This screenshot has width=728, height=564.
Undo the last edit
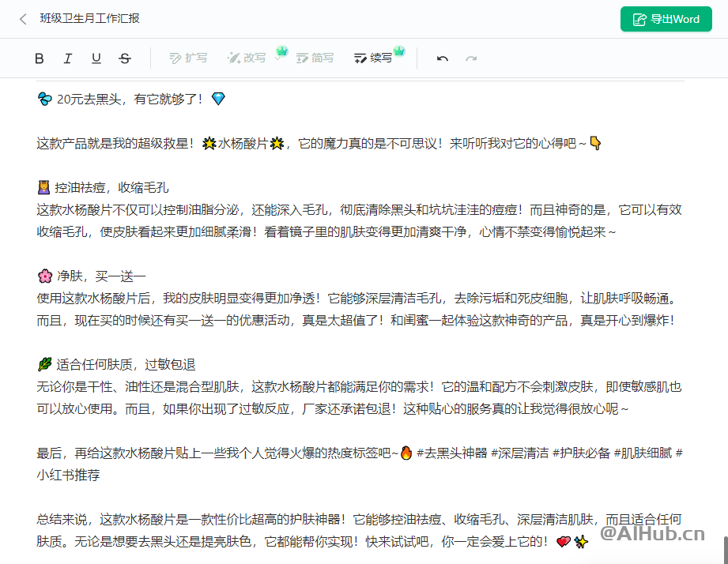click(x=443, y=58)
